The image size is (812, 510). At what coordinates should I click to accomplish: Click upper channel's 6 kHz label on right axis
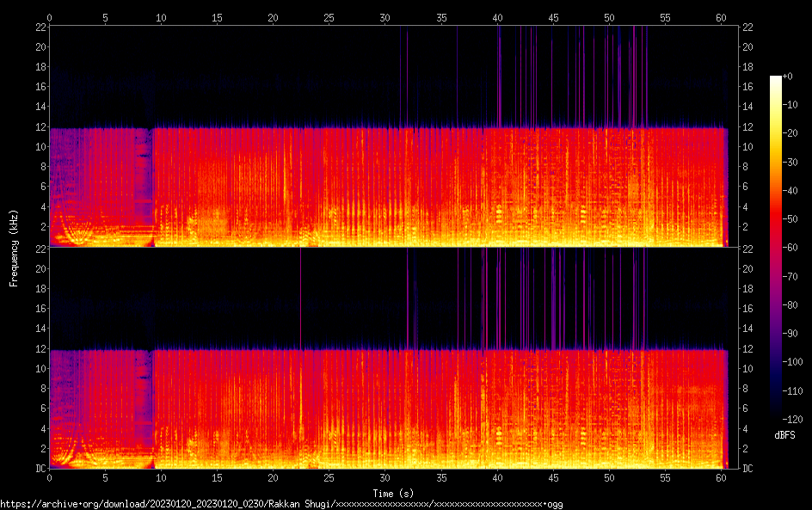748,187
